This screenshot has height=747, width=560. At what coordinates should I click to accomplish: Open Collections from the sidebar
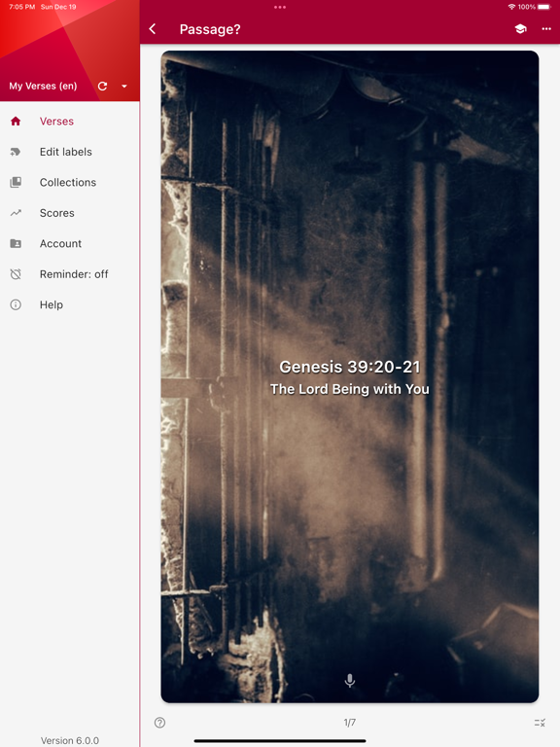(x=70, y=182)
